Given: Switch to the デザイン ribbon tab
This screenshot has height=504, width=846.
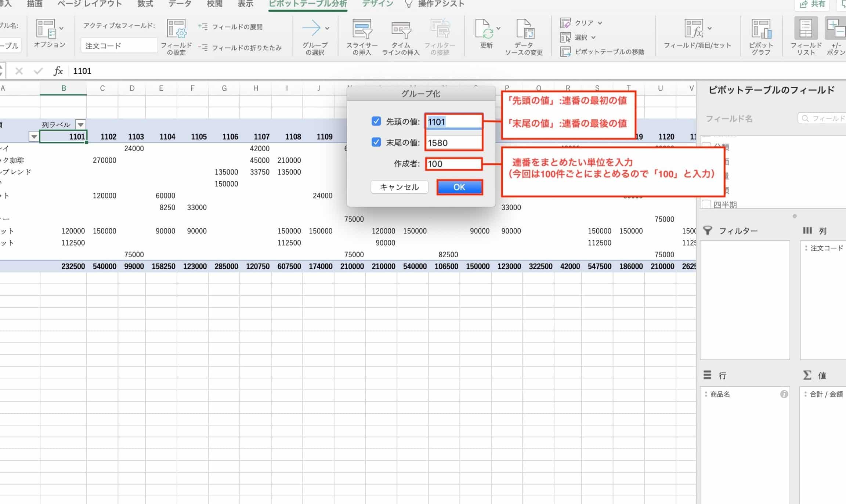Looking at the screenshot, I should point(377,4).
